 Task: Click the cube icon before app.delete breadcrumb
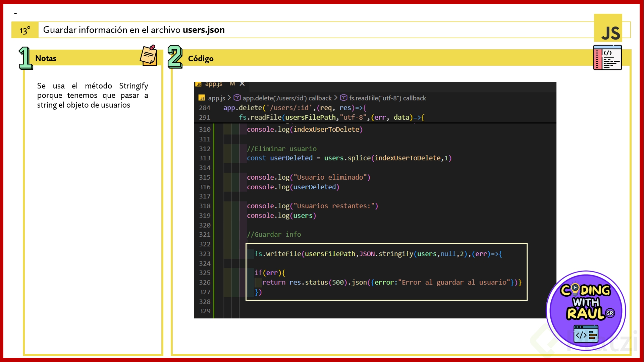pyautogui.click(x=237, y=98)
